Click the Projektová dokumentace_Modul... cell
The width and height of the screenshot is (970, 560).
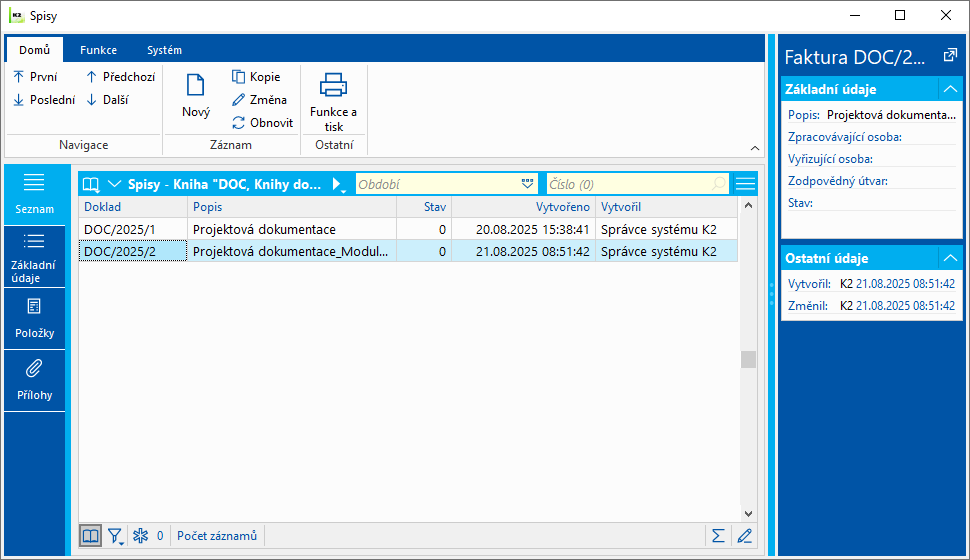coord(290,251)
